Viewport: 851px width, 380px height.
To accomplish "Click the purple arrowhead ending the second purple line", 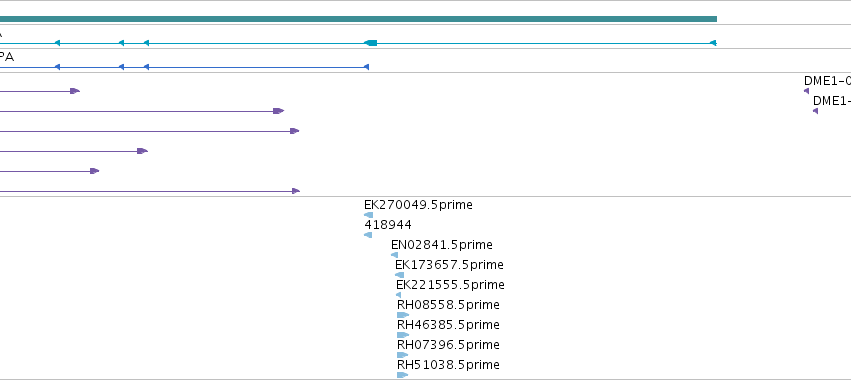I will pyautogui.click(x=278, y=111).
